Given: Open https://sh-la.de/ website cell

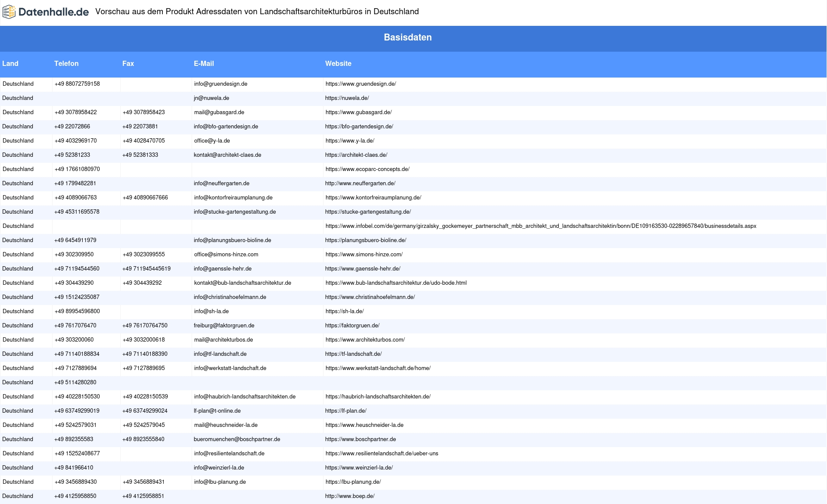Looking at the screenshot, I should pyautogui.click(x=345, y=311).
